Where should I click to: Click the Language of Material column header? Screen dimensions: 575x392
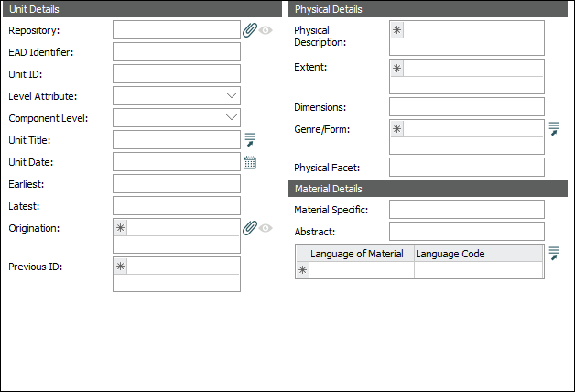tap(362, 254)
